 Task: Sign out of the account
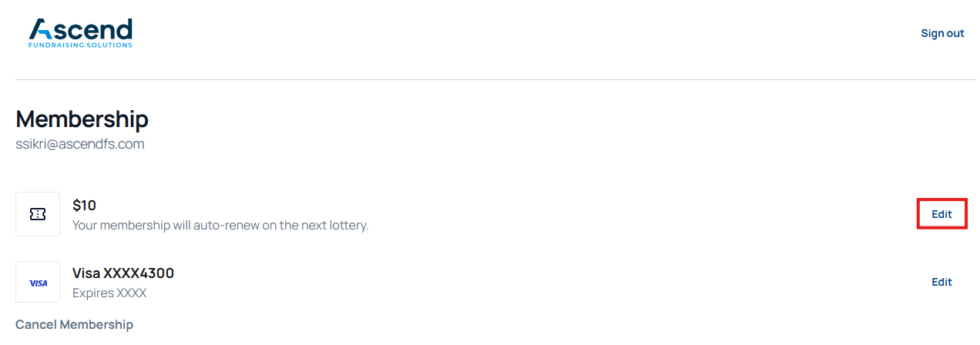coord(942,33)
